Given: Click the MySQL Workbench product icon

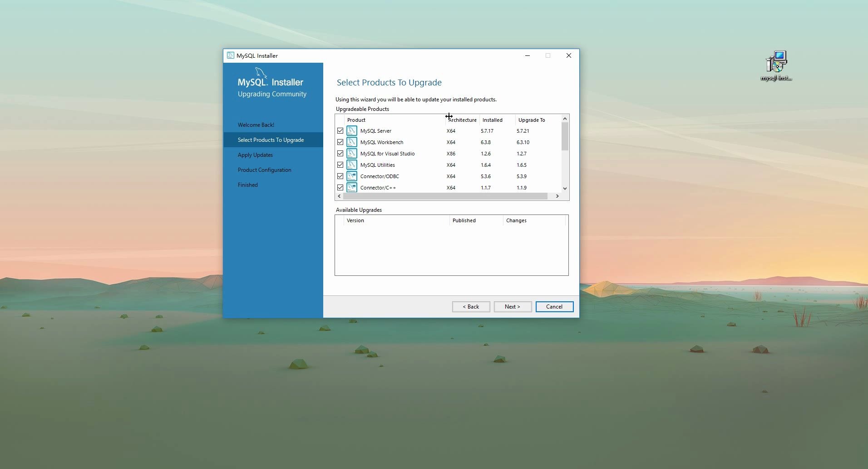Looking at the screenshot, I should coord(352,142).
